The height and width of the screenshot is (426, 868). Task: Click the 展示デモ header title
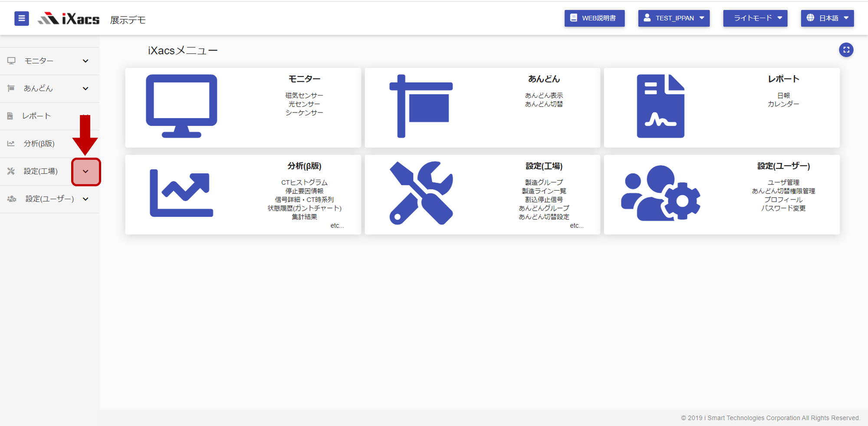128,20
